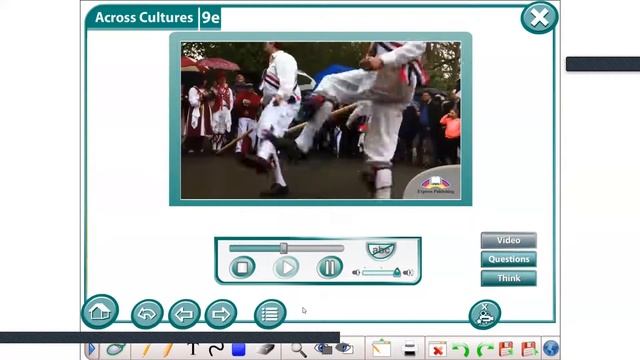Open the Video section
640x360 pixels.
[509, 240]
